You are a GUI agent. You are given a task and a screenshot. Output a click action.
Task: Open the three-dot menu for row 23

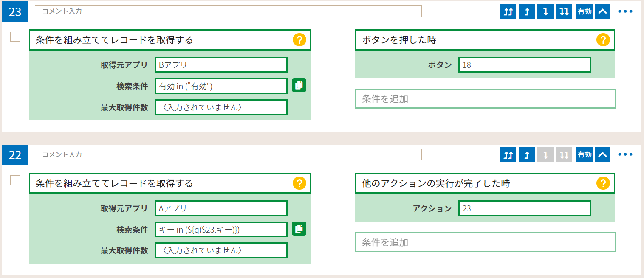[x=625, y=11]
